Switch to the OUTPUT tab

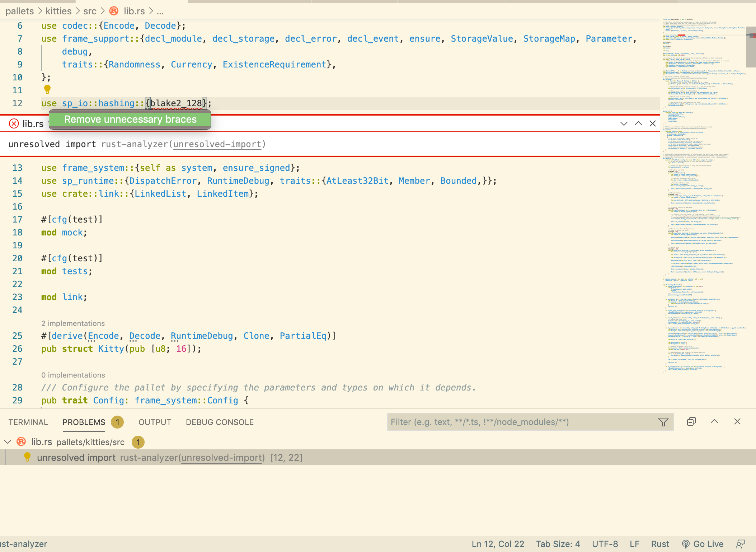pos(154,422)
